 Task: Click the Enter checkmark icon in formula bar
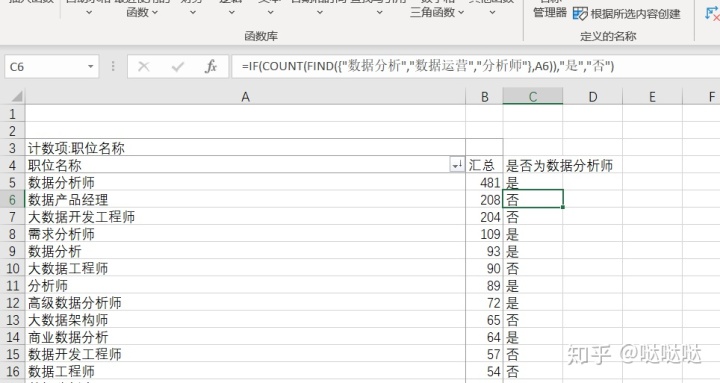tap(177, 67)
